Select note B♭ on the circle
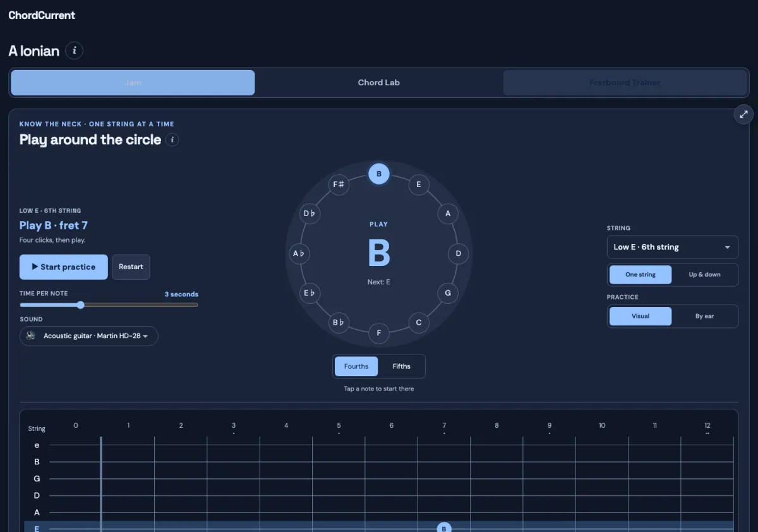The height and width of the screenshot is (532, 758). (339, 322)
